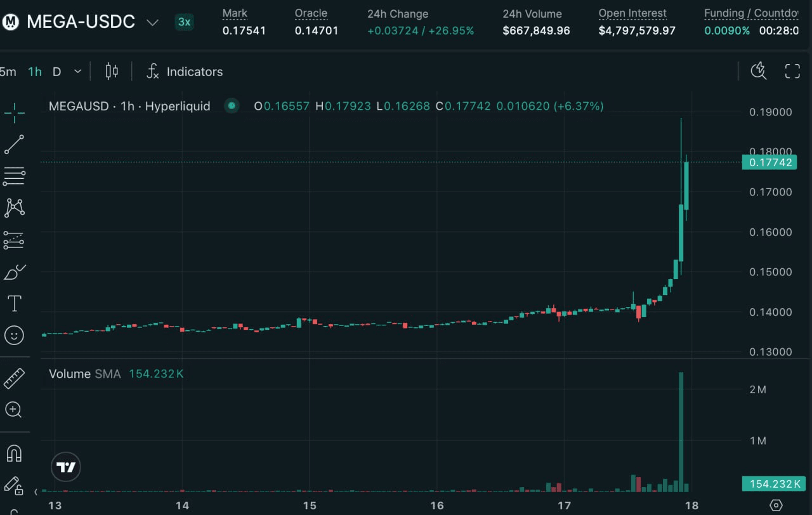Viewport: 812px width, 515px height.
Task: Click the 0.14000 price axis label
Action: [771, 312]
